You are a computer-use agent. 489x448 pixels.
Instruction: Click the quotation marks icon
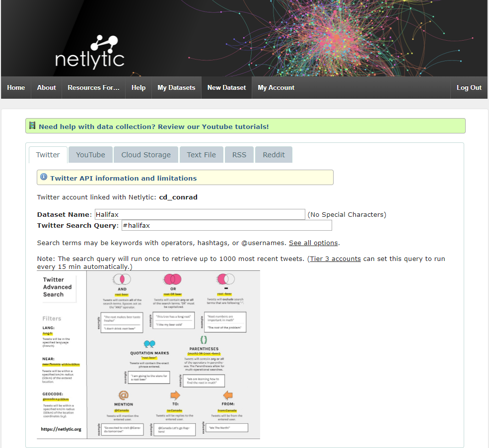point(149,343)
